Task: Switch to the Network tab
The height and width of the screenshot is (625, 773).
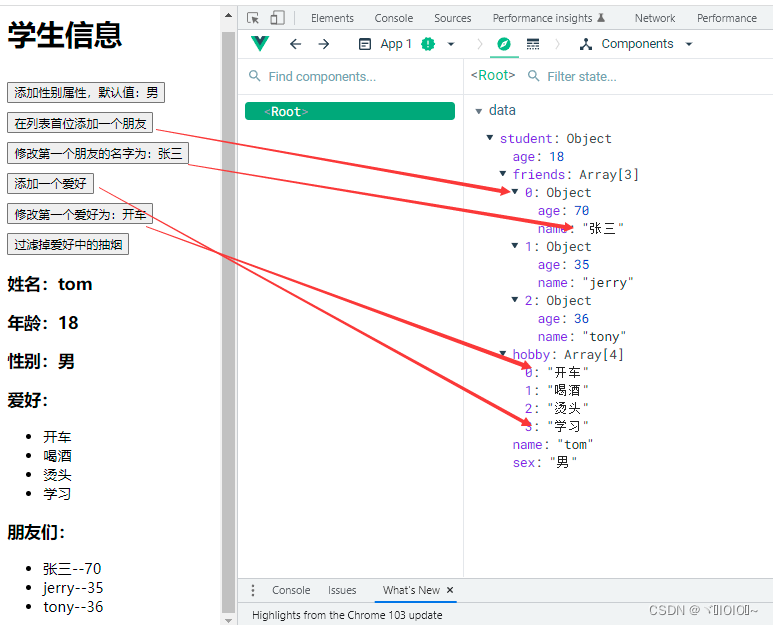Action: (x=655, y=18)
